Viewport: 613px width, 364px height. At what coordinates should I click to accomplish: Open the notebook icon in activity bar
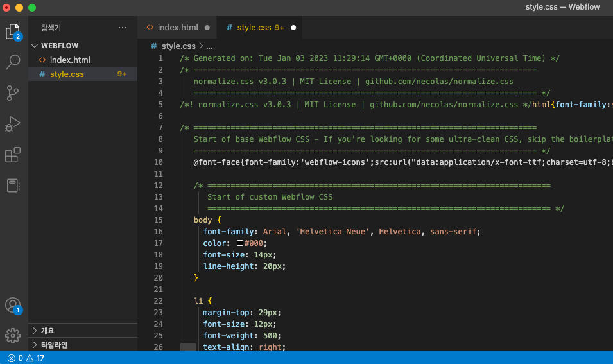(x=13, y=186)
